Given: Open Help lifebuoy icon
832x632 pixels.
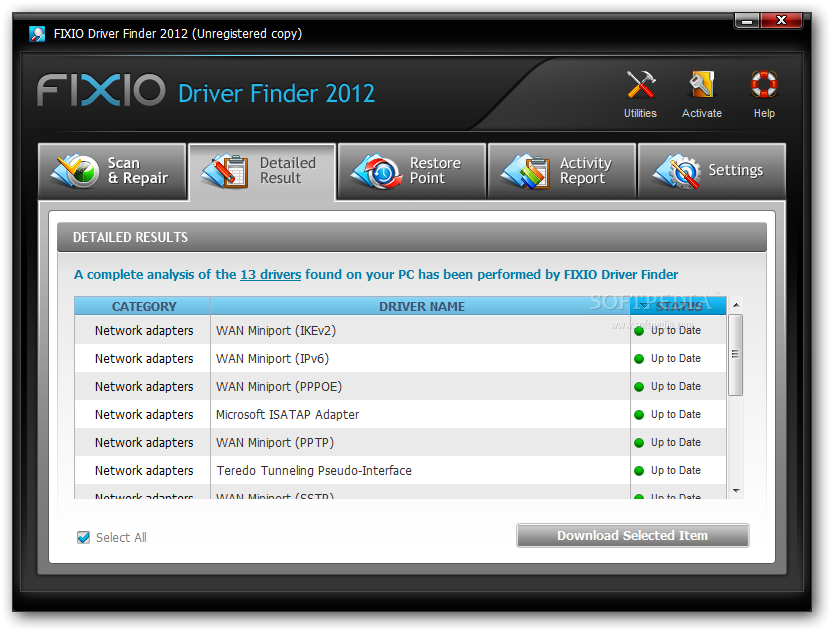Looking at the screenshot, I should point(764,85).
